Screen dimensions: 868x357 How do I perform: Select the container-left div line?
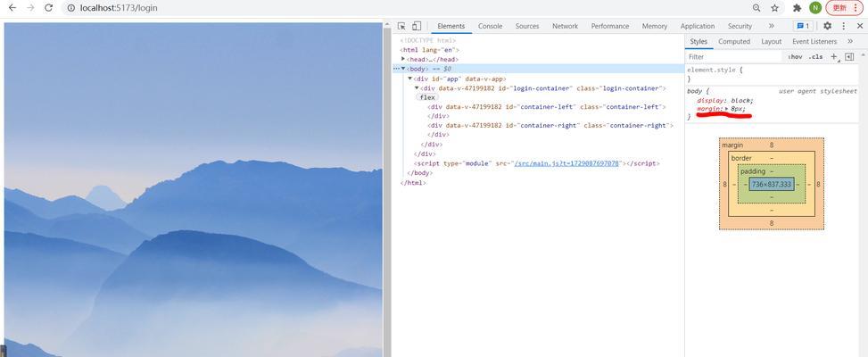point(548,107)
